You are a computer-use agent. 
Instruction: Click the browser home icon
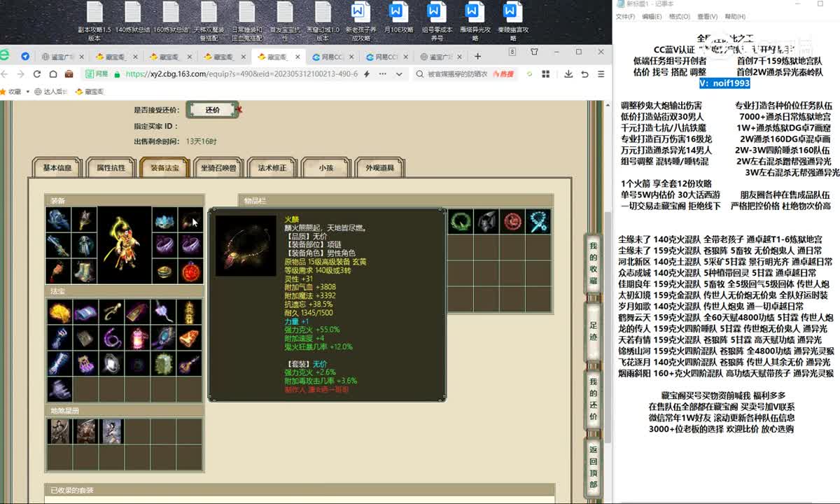pos(52,74)
